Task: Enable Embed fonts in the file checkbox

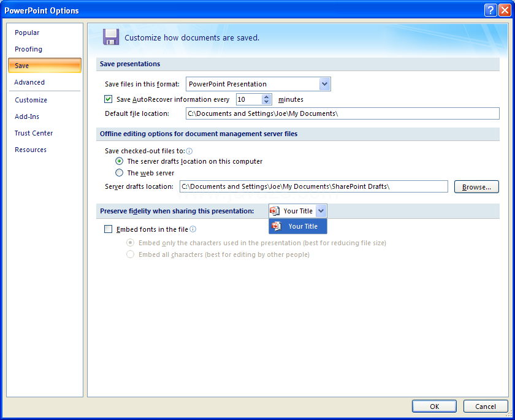Action: tap(108, 229)
